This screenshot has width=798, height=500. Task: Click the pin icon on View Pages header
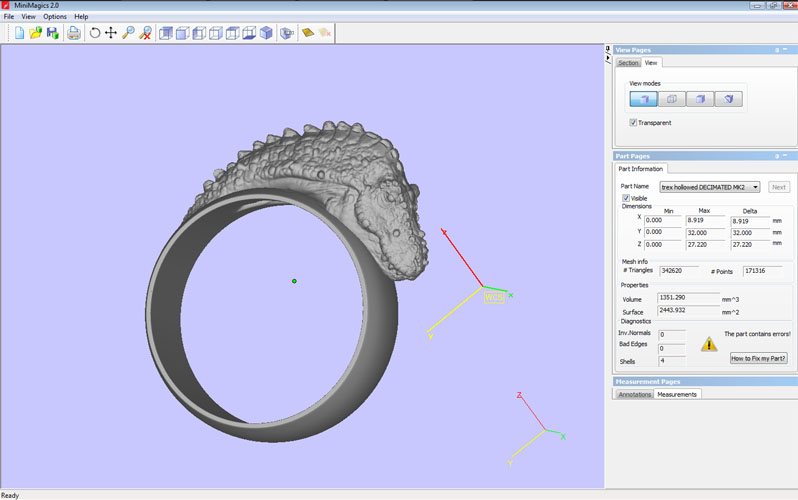pyautogui.click(x=777, y=50)
